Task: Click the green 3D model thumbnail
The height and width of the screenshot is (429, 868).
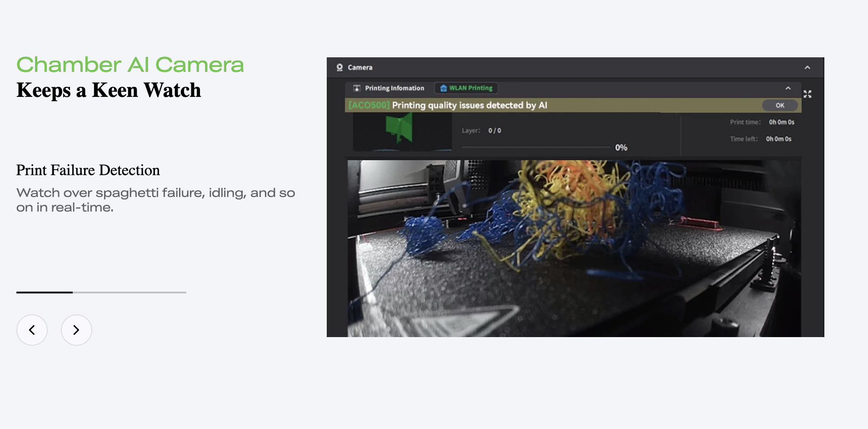Action: pos(400,129)
